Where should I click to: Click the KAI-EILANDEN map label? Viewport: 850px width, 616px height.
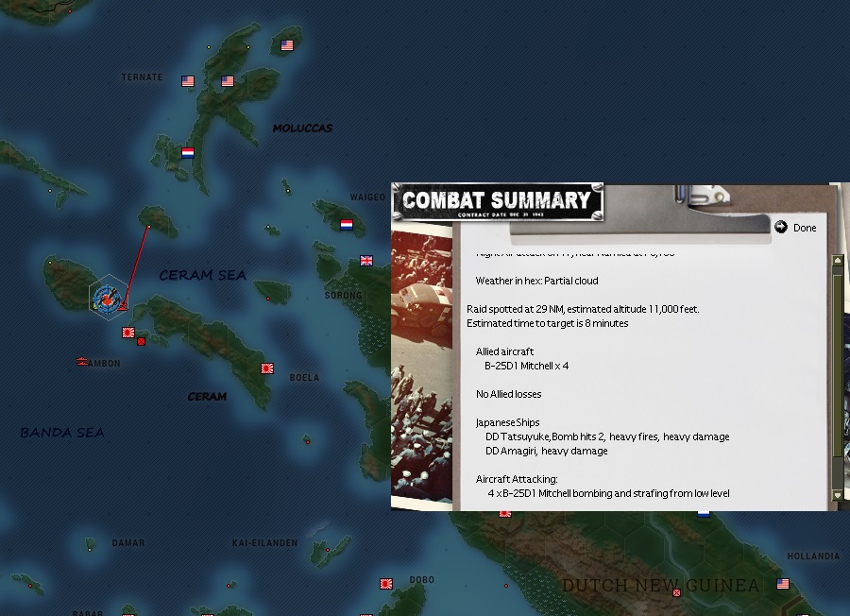pyautogui.click(x=264, y=543)
